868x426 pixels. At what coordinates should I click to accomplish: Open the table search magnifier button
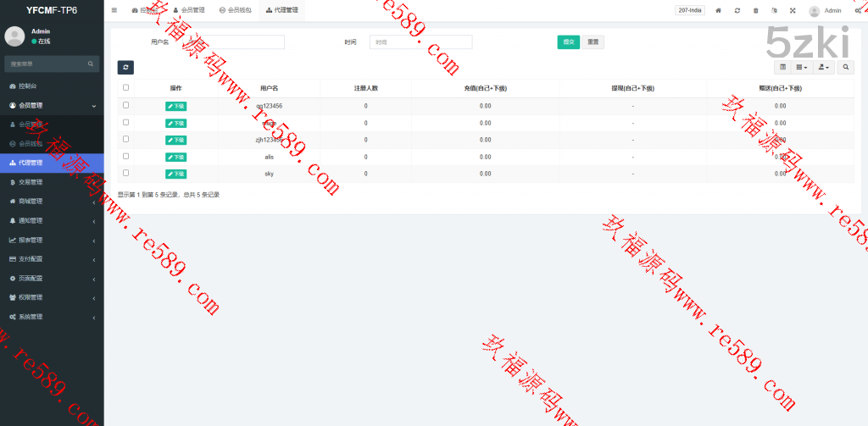click(845, 67)
